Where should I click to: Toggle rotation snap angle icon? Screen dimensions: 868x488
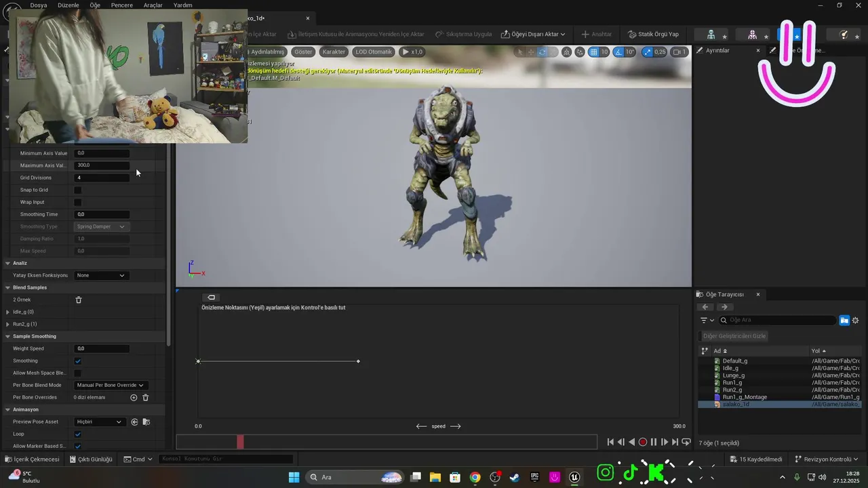point(619,52)
